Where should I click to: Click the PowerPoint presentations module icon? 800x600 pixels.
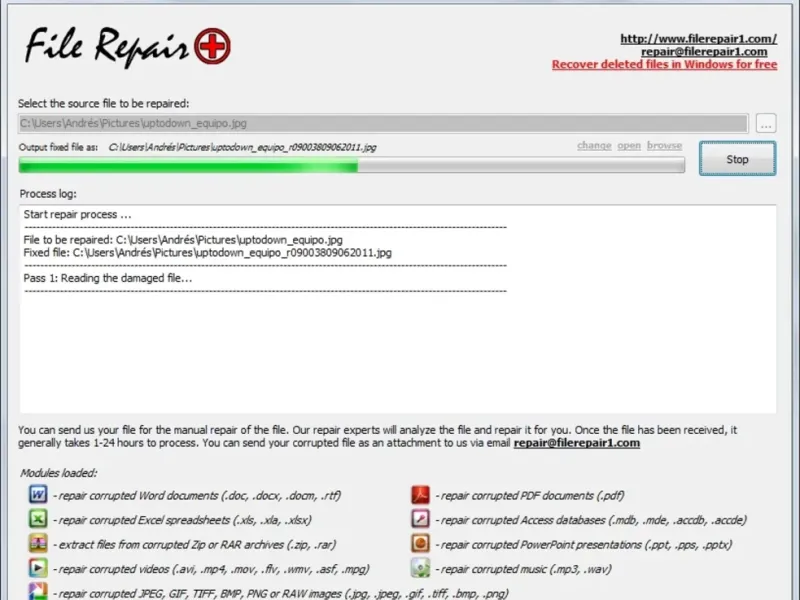click(420, 543)
